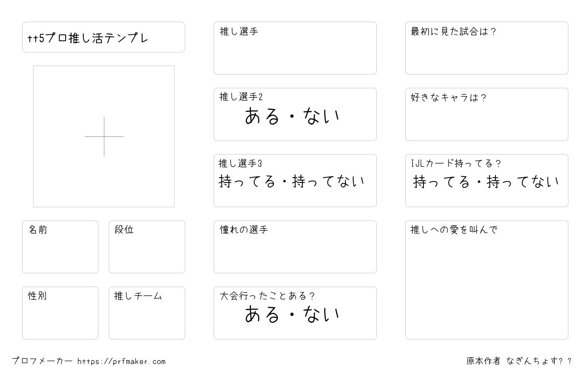Click the tt5プロ推し活テンプレ title box

103,37
